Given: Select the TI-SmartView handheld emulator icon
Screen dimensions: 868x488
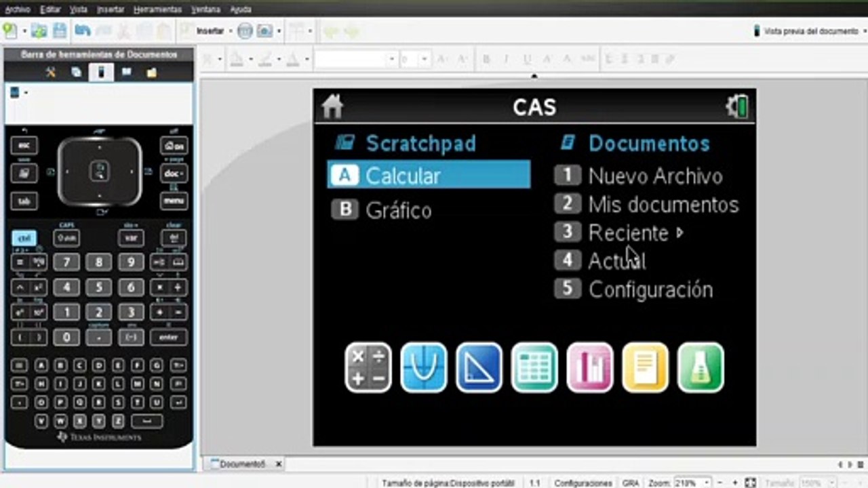Looking at the screenshot, I should coord(101,73).
